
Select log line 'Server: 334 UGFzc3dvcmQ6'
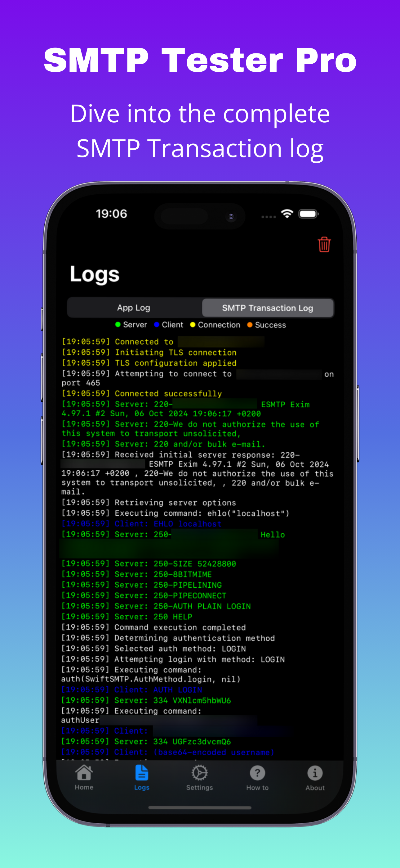click(146, 742)
